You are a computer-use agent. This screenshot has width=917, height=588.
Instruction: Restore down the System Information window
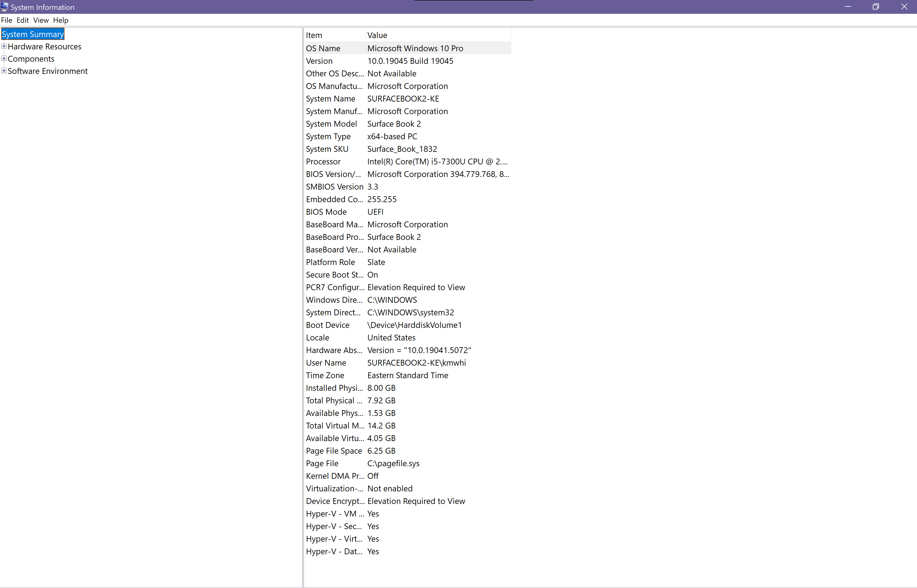coord(876,6)
